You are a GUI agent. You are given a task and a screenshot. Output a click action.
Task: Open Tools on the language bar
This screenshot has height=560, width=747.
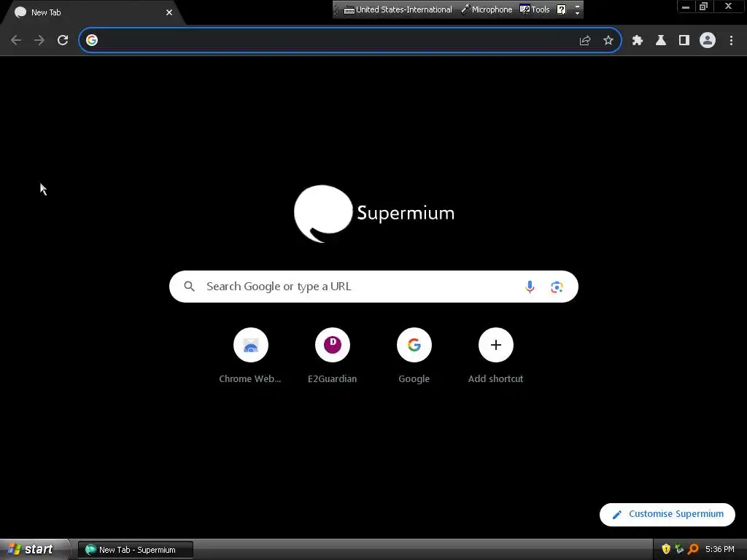click(x=535, y=9)
